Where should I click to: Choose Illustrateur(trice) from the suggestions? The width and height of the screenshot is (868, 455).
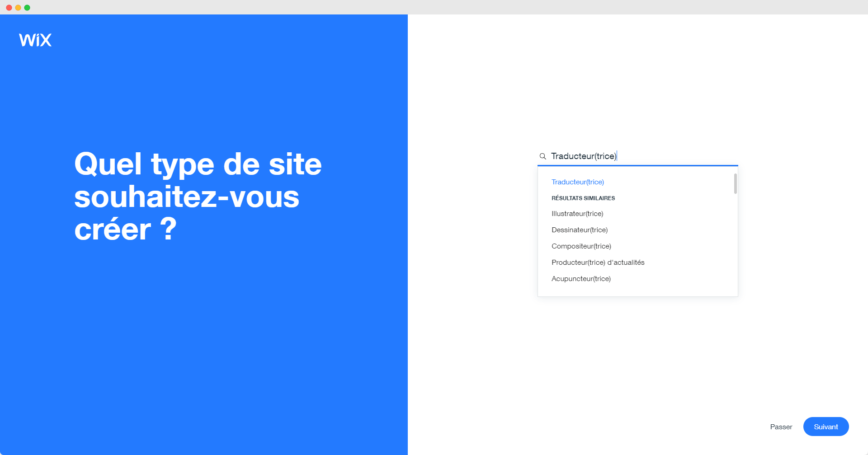click(577, 214)
